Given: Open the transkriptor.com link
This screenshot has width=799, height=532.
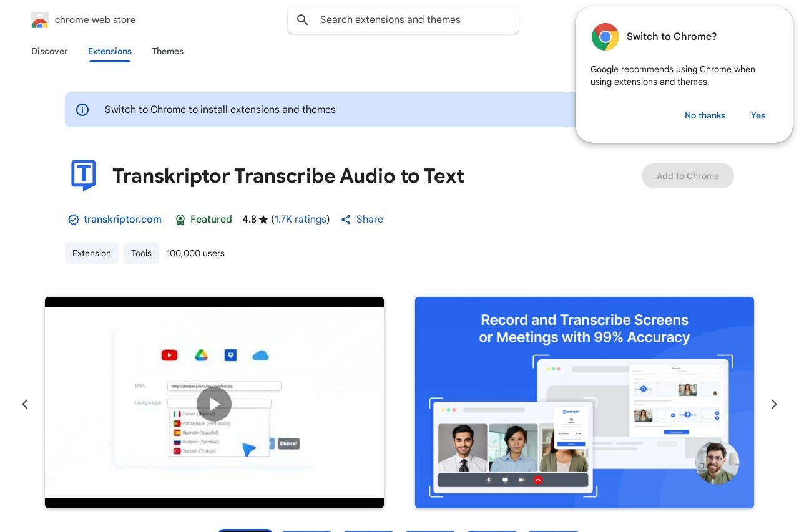Looking at the screenshot, I should coord(122,220).
